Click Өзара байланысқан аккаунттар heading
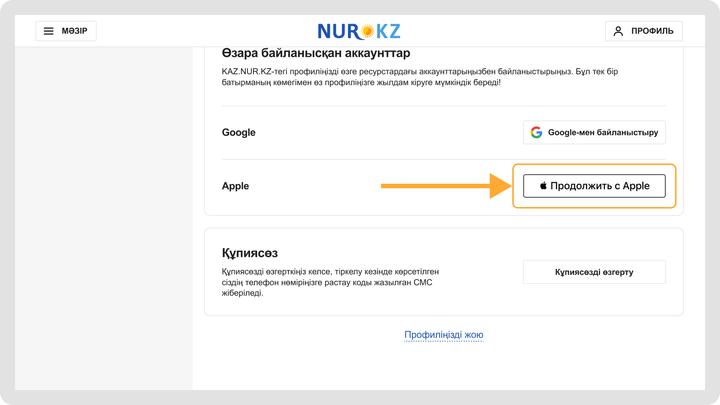Image resolution: width=720 pixels, height=405 pixels. pyautogui.click(x=316, y=53)
